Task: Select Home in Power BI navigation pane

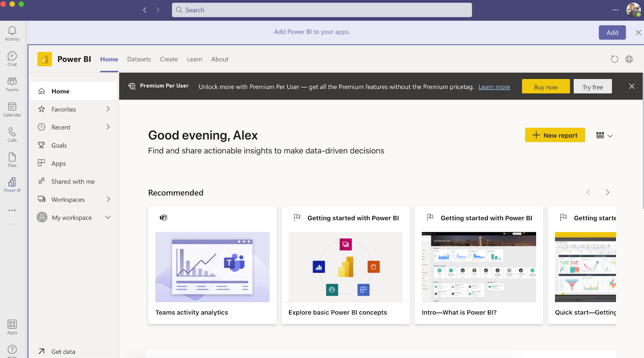Action: coord(74,91)
